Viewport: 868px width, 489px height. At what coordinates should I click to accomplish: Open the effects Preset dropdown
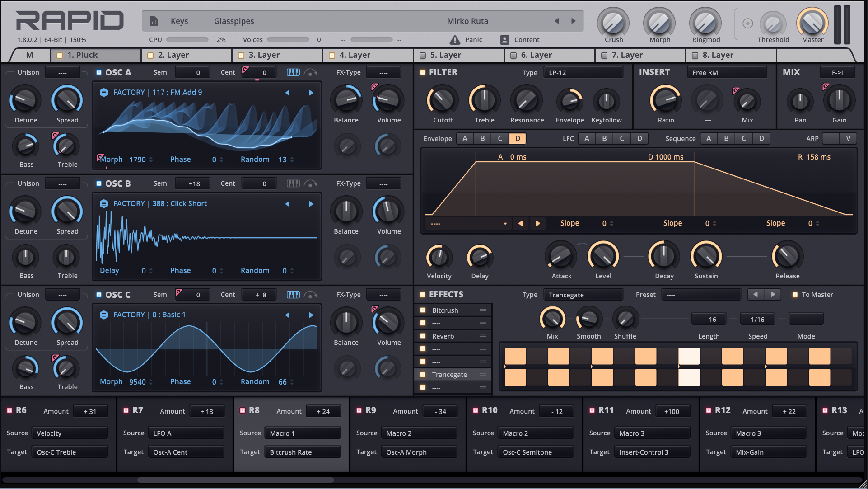(701, 295)
